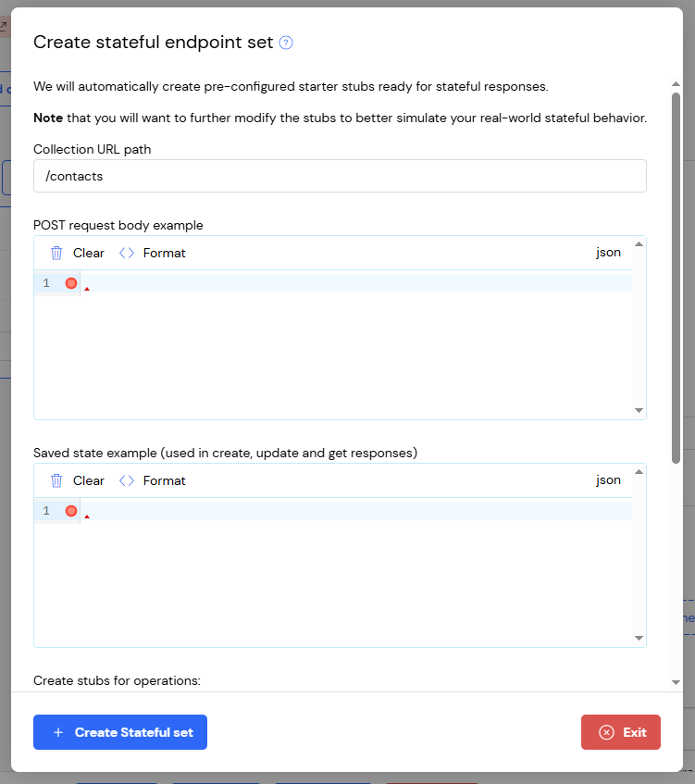Screen dimensions: 695x784
Task: Click the 'Collection URL path' label
Action: [x=92, y=149]
